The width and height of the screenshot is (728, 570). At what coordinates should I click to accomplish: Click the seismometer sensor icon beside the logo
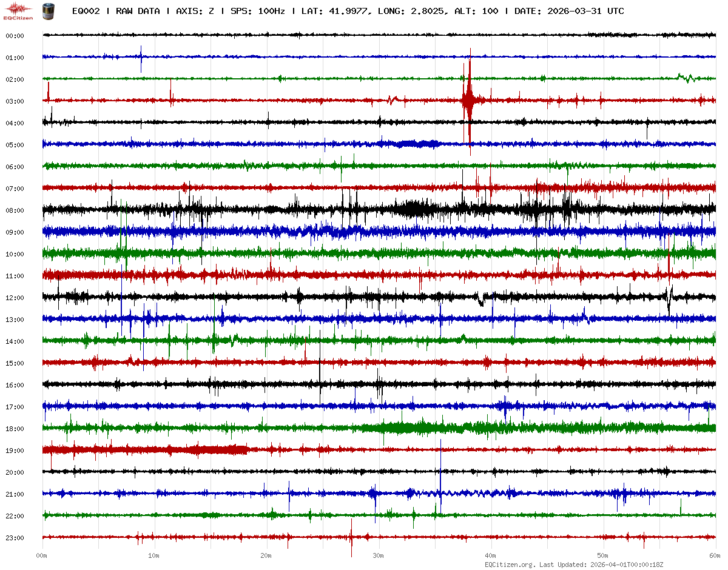(x=47, y=11)
